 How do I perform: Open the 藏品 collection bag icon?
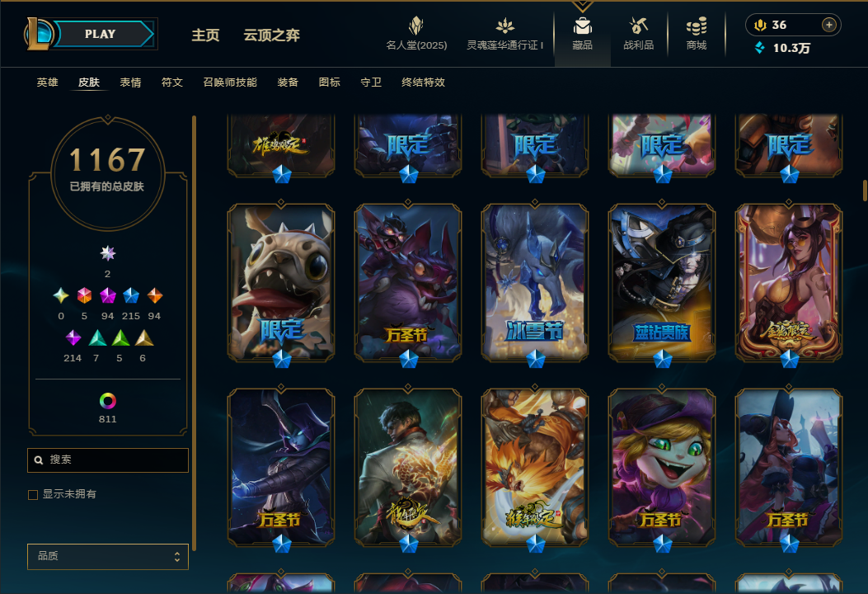click(x=582, y=26)
